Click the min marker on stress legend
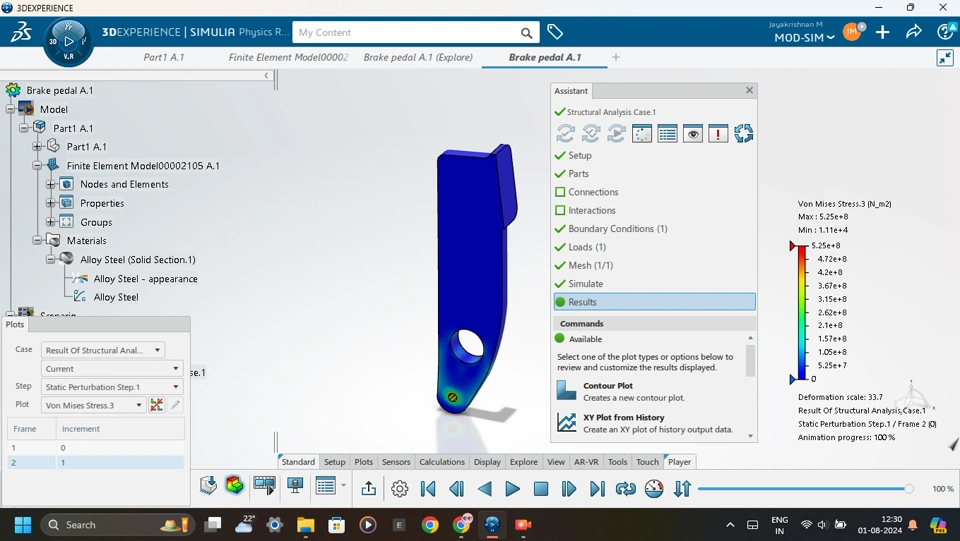Image resolution: width=960 pixels, height=541 pixels. [793, 379]
